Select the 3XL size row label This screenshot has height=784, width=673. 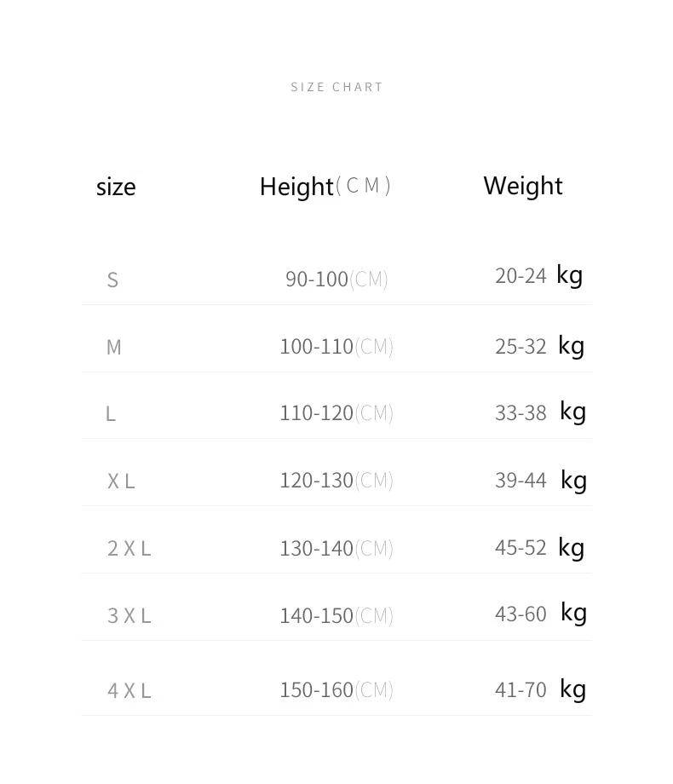(x=129, y=616)
